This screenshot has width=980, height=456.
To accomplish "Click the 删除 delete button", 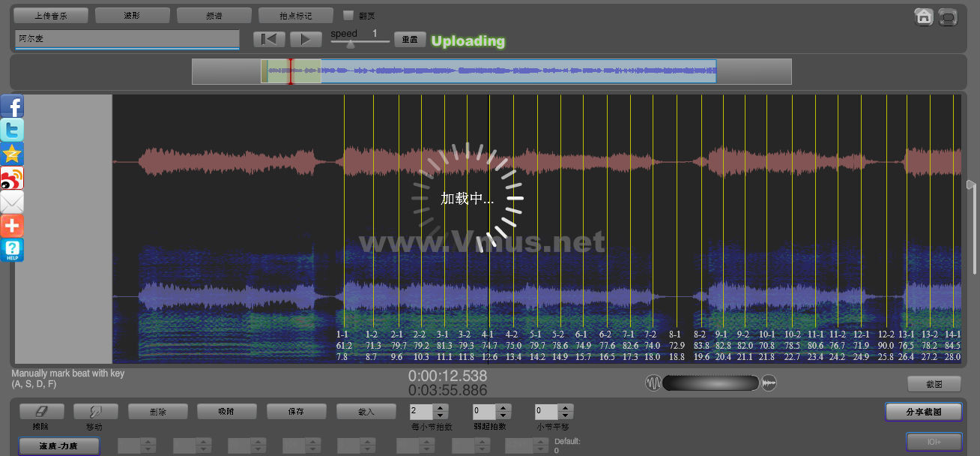I will point(157,412).
